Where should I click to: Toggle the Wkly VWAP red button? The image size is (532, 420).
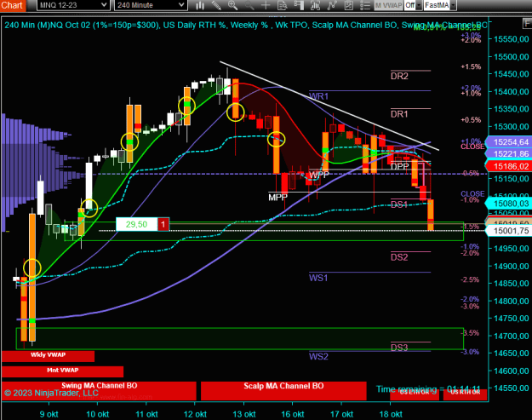click(x=48, y=356)
